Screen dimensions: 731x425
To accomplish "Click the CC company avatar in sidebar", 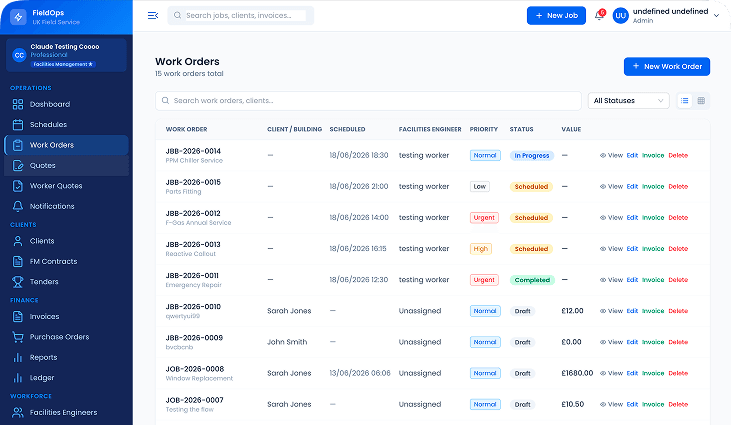I will [x=19, y=55].
